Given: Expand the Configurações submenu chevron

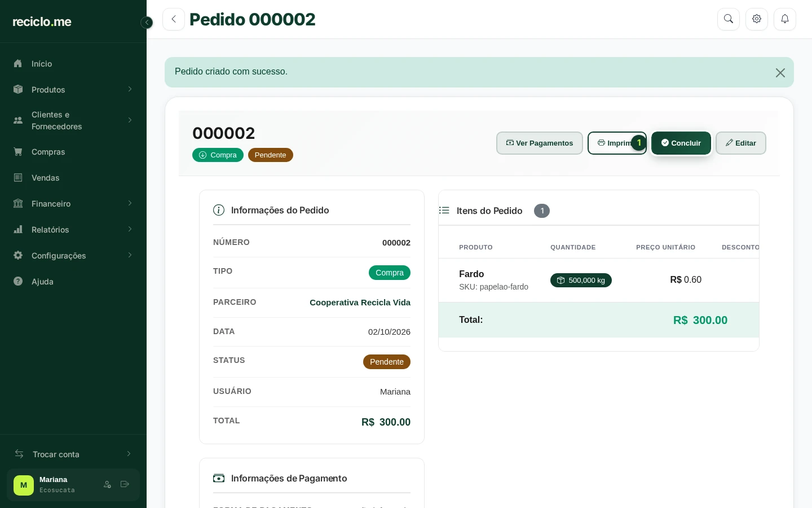Looking at the screenshot, I should [130, 256].
